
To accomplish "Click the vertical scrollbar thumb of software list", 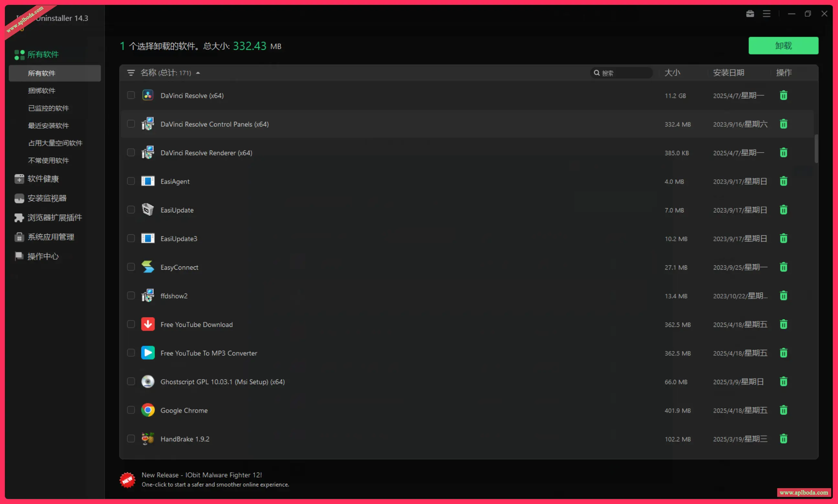I will (816, 149).
